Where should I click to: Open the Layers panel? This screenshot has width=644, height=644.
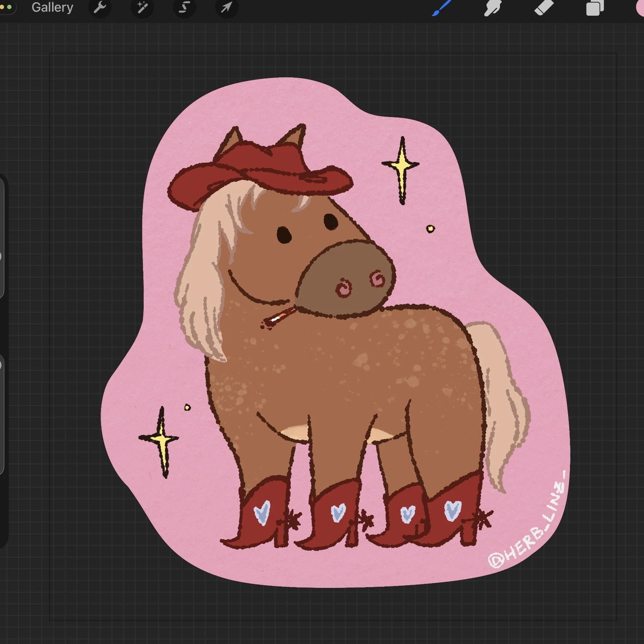click(x=595, y=8)
